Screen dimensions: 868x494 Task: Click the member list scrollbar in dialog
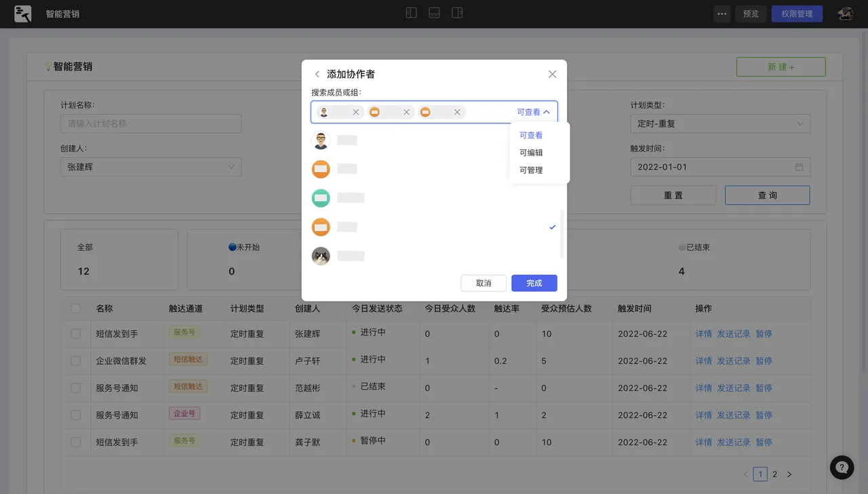pyautogui.click(x=561, y=234)
